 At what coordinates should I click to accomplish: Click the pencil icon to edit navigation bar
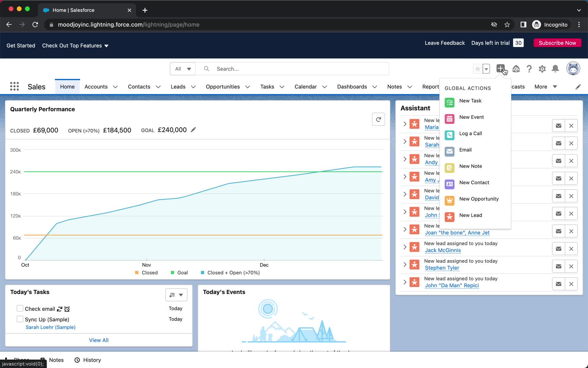(578, 87)
